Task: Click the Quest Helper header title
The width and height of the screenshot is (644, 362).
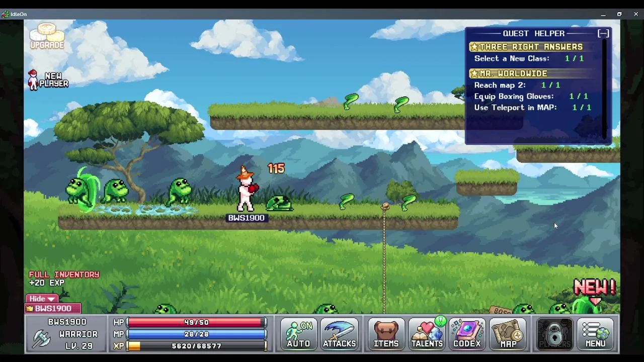Action: (x=533, y=34)
